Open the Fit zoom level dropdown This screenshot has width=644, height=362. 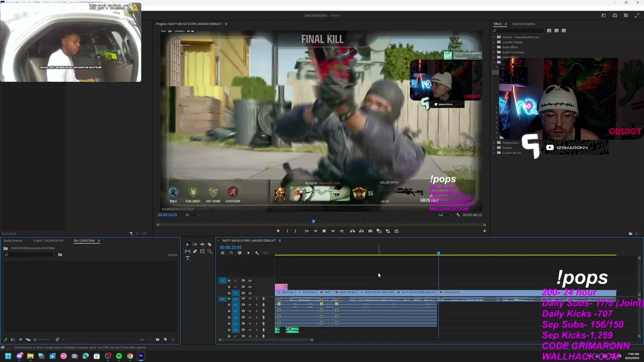(192, 215)
